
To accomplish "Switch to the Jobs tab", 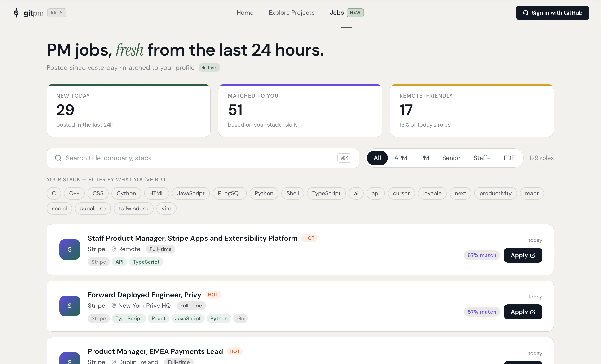I will (x=337, y=13).
